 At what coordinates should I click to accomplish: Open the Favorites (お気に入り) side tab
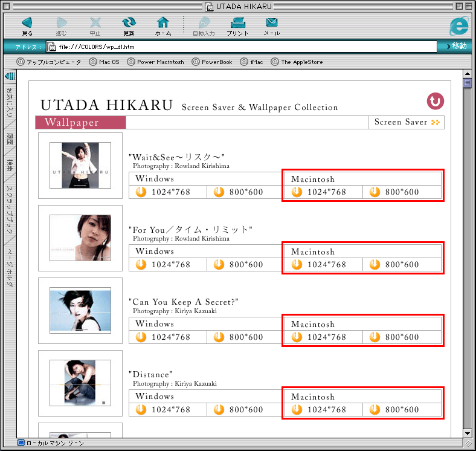coord(10,102)
